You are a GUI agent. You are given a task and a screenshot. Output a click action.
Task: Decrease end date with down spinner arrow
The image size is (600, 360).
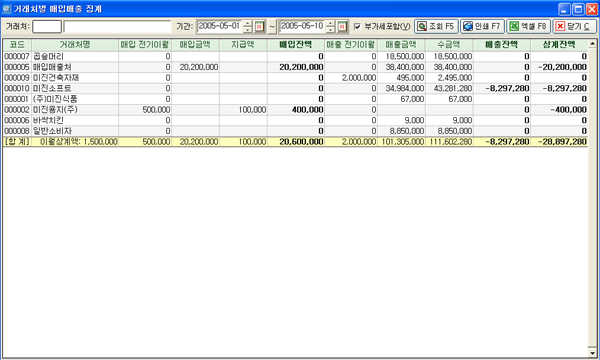[331, 29]
